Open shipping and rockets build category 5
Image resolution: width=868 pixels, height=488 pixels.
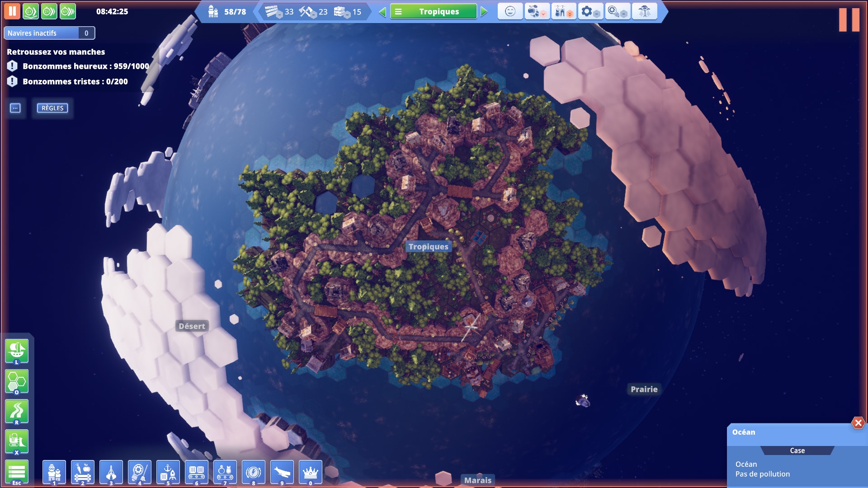[168, 473]
